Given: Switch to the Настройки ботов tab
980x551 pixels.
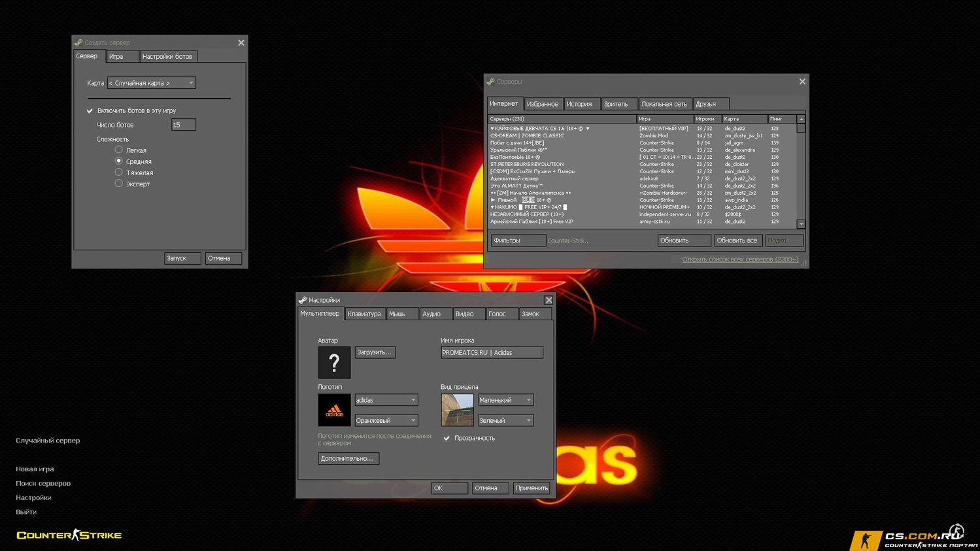Looking at the screenshot, I should [x=168, y=56].
